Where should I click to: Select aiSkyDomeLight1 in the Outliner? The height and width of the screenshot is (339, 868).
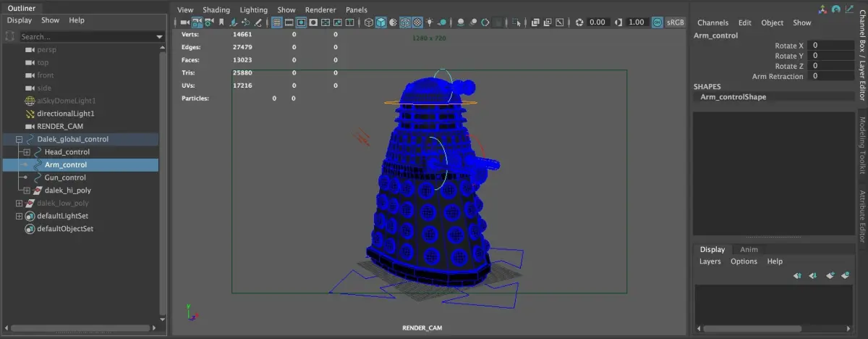(66, 101)
